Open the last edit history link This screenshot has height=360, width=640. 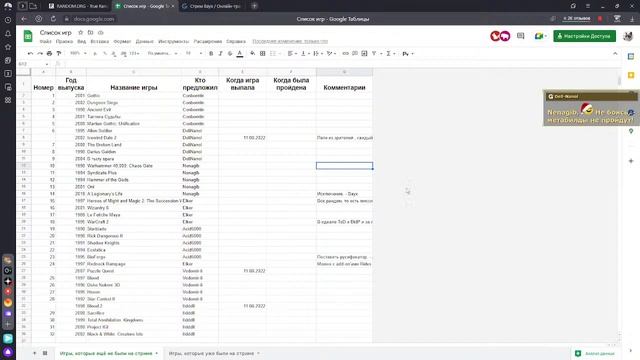pyautogui.click(x=290, y=41)
